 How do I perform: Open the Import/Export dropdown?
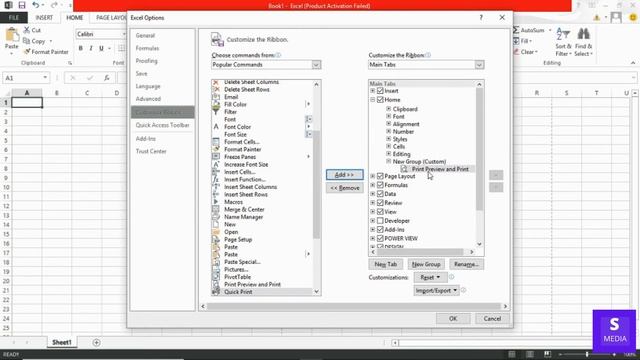pos(436,290)
